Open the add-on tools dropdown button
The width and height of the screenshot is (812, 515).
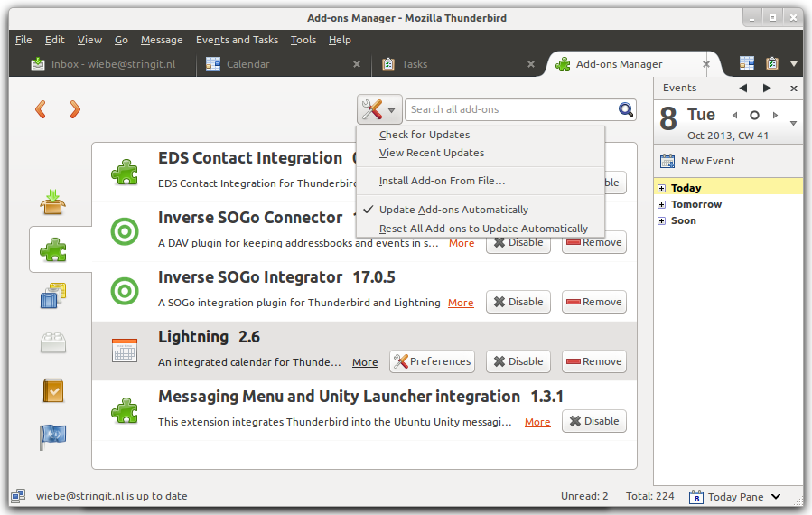click(378, 110)
